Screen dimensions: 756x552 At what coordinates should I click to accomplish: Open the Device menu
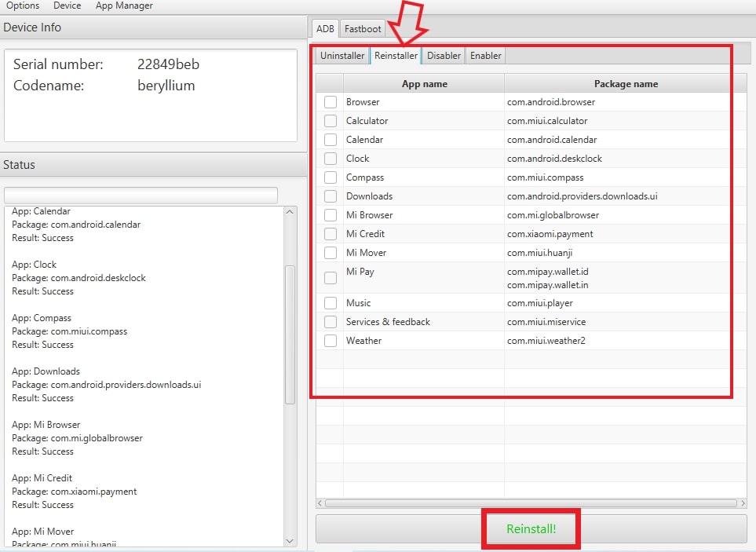click(x=67, y=5)
